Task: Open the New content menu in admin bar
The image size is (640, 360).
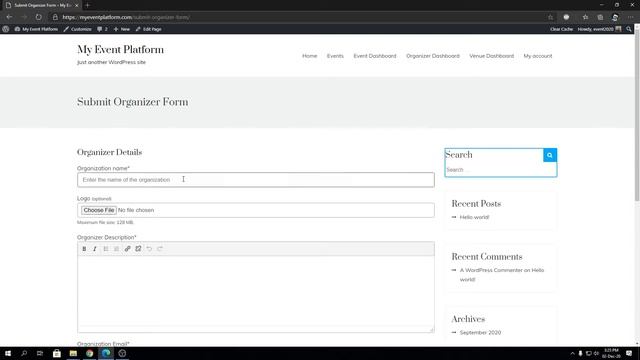Action: tap(122, 29)
